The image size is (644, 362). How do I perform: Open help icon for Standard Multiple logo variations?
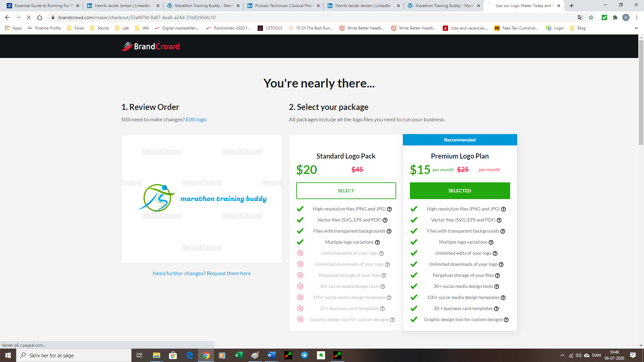377,242
